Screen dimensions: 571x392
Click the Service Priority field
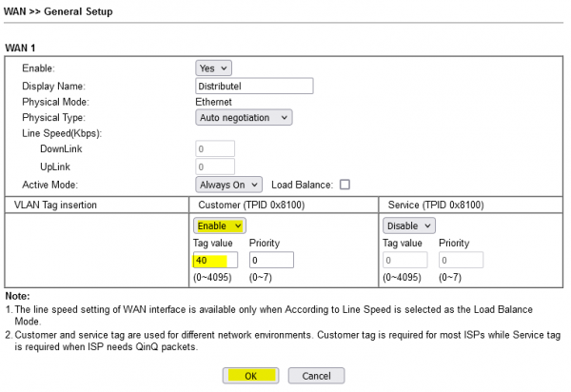click(461, 260)
